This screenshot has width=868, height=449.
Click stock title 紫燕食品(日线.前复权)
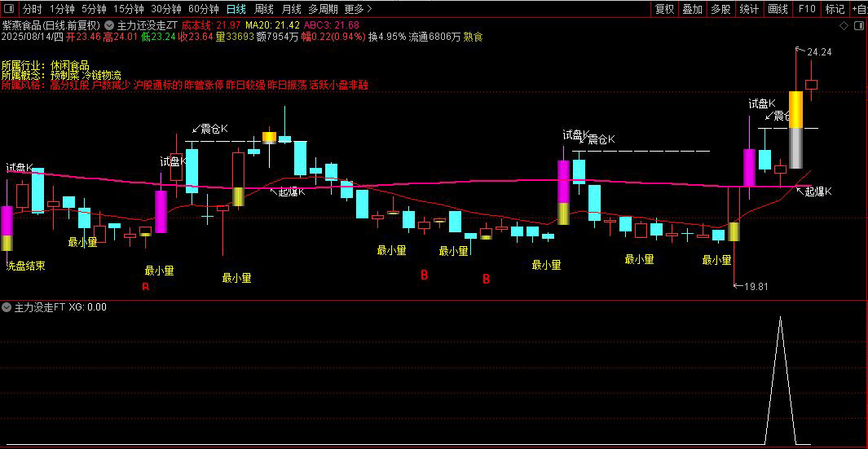click(51, 25)
